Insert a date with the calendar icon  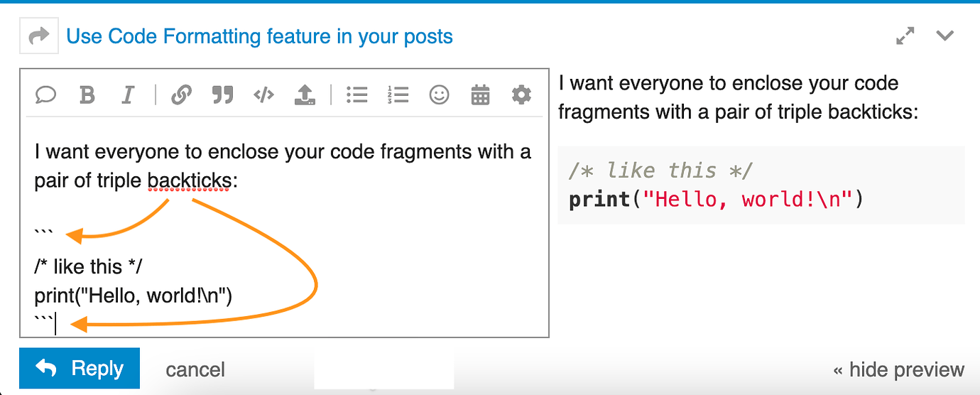click(481, 94)
